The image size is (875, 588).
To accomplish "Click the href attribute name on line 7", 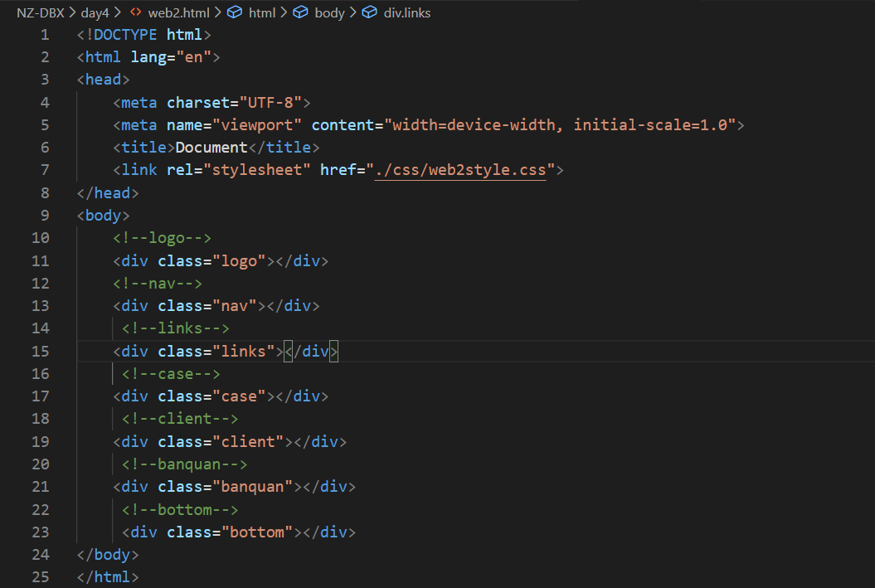I will 338,170.
